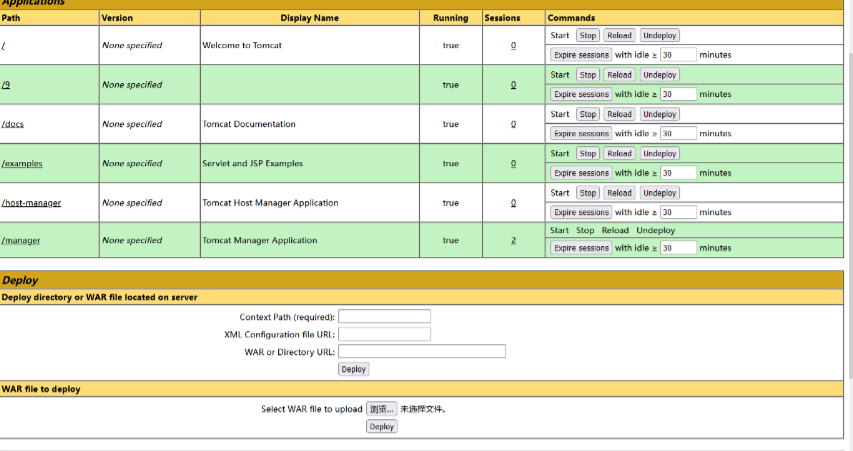Select the 'WAR file to deploy' heading

coord(41,390)
